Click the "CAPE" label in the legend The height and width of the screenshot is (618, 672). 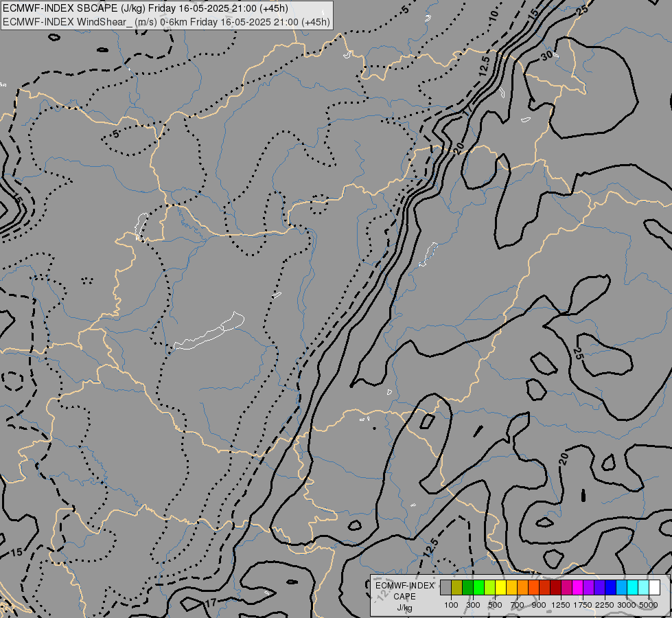click(x=404, y=597)
